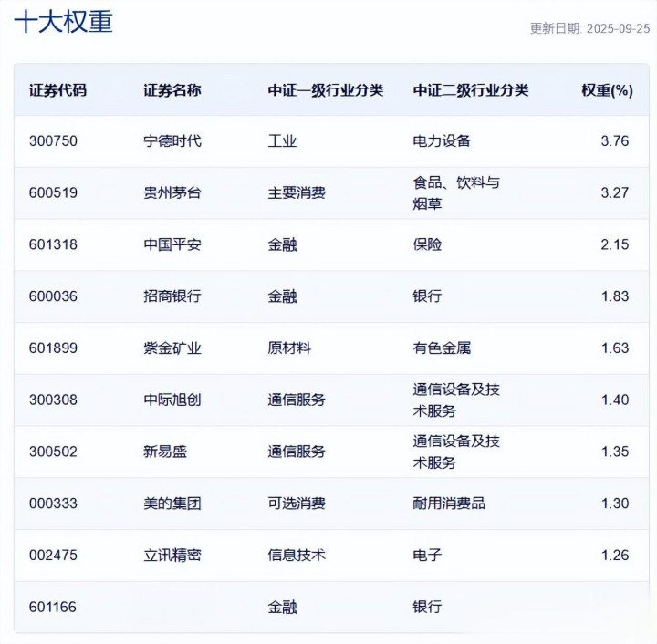
Task: Click the 证券名称 column header
Action: click(x=172, y=90)
